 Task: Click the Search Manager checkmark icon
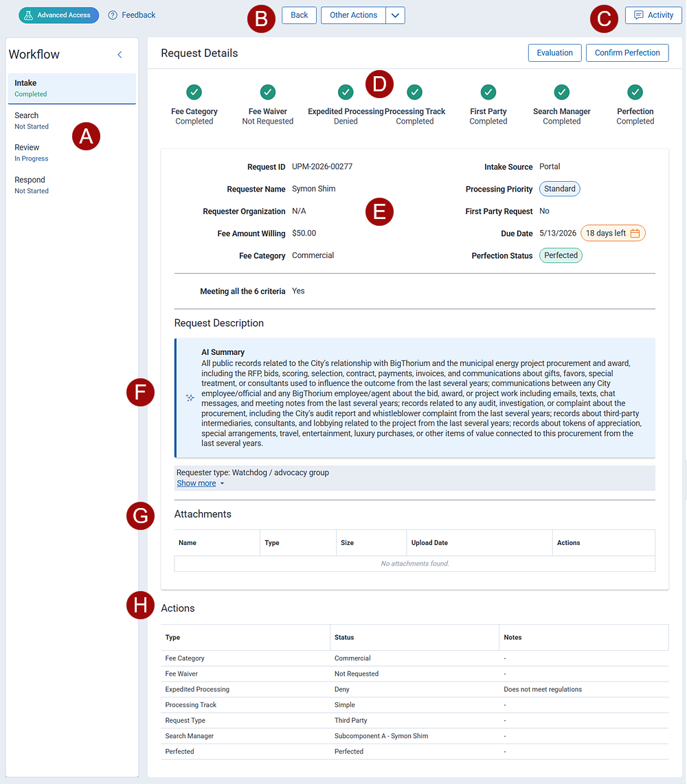click(x=562, y=92)
